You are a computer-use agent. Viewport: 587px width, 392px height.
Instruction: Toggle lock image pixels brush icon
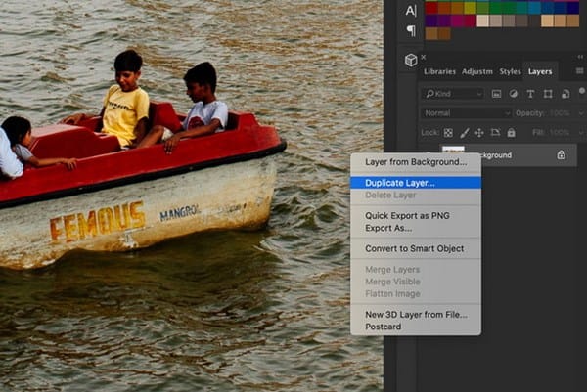tap(464, 132)
